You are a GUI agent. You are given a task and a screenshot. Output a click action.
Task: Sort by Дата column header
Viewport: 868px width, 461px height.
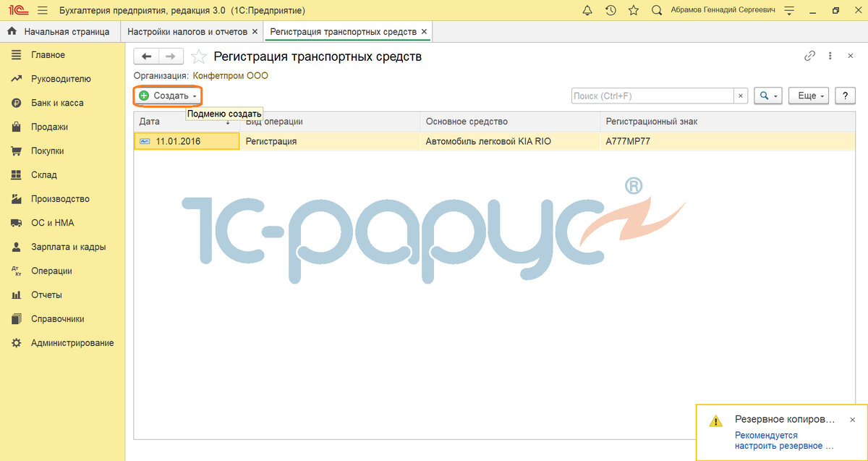187,122
